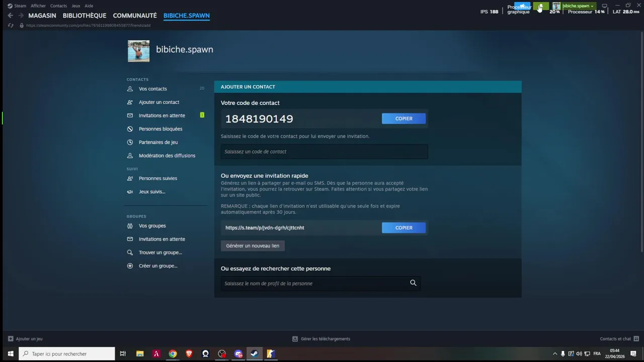
Task: Click the Windows taskbar search box
Action: pos(67,354)
